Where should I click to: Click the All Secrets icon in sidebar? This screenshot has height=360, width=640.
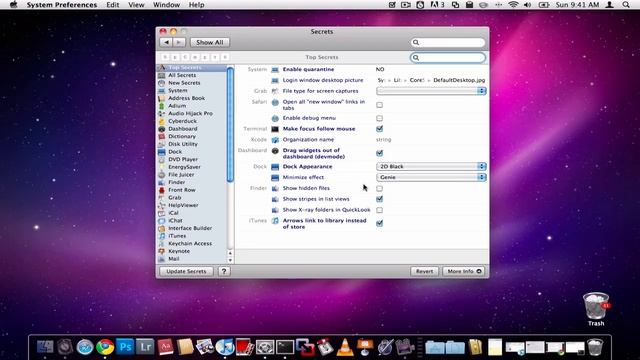click(x=162, y=75)
